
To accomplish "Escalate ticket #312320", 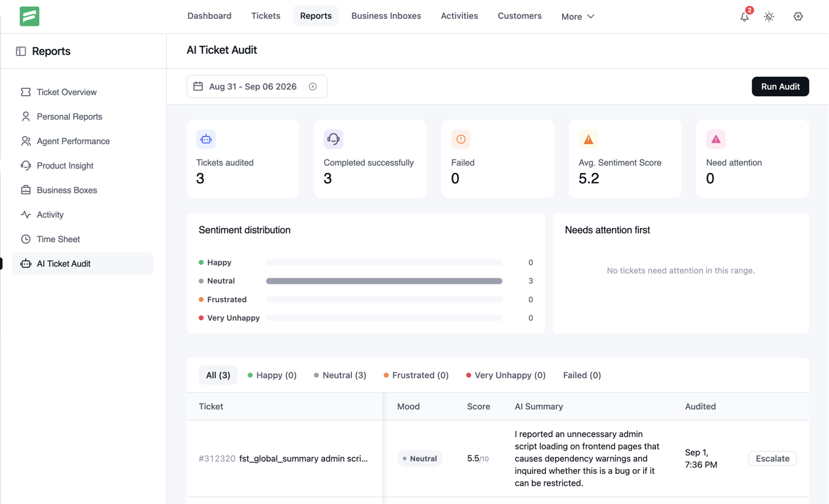I will point(773,459).
